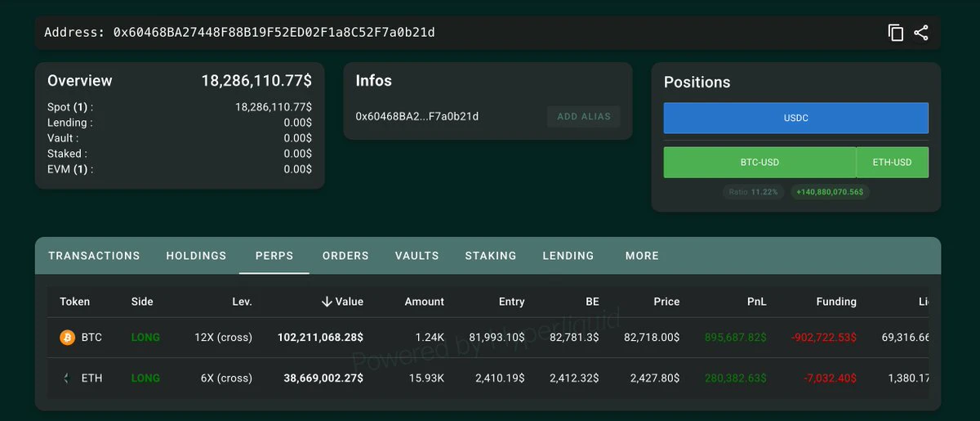Click the Staked label in Overview
Image resolution: width=980 pixels, height=421 pixels.
point(67,154)
